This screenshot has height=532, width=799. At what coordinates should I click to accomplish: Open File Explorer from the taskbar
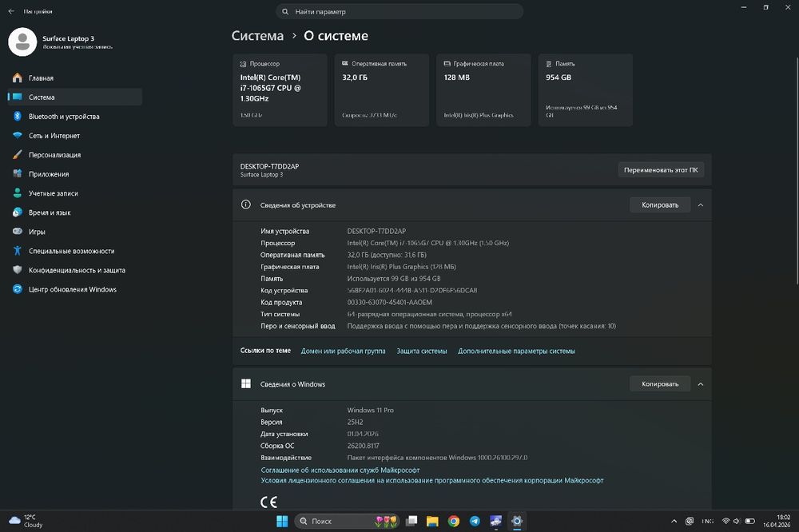point(432,521)
